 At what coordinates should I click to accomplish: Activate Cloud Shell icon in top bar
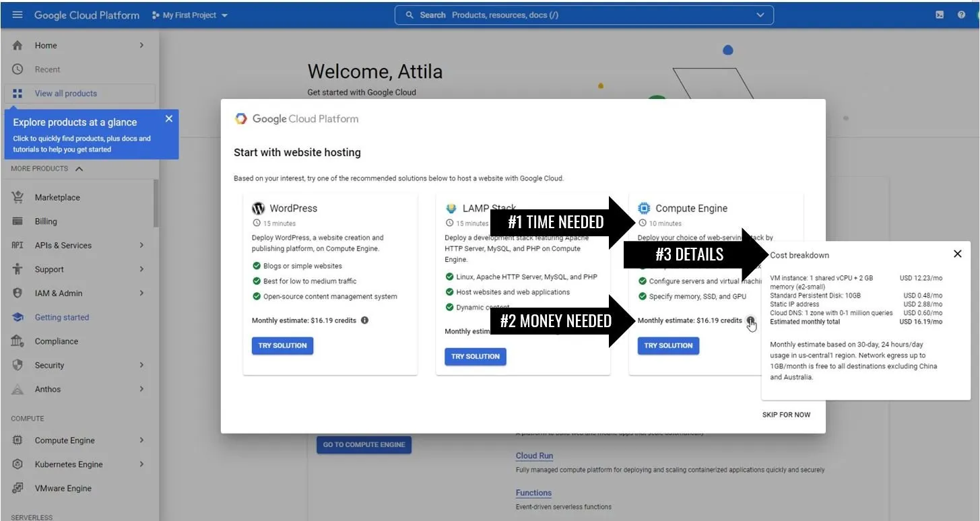click(940, 15)
